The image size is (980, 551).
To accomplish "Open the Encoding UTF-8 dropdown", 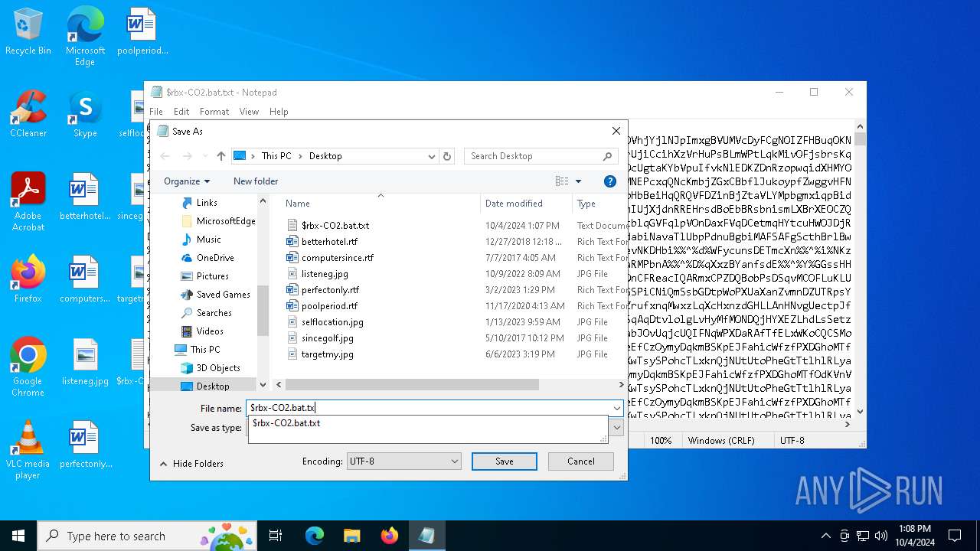I will click(x=403, y=461).
